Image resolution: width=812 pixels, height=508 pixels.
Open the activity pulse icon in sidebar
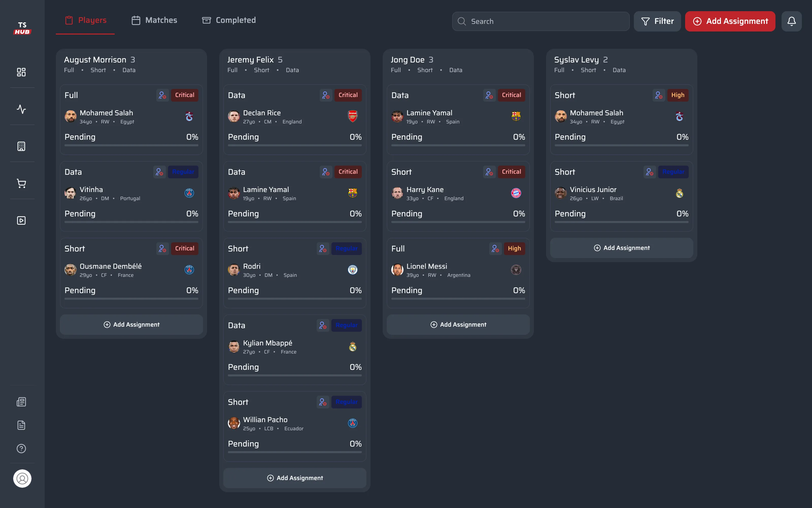coord(22,109)
